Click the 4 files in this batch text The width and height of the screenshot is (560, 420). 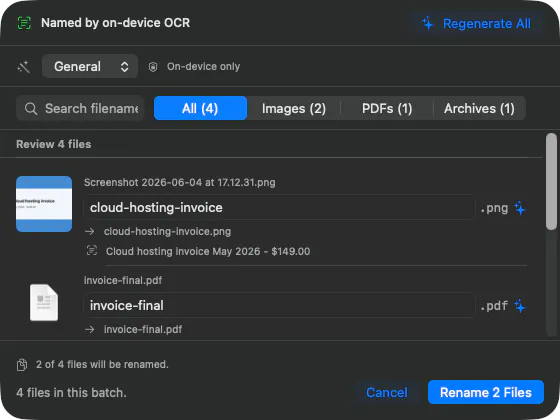[x=71, y=392]
